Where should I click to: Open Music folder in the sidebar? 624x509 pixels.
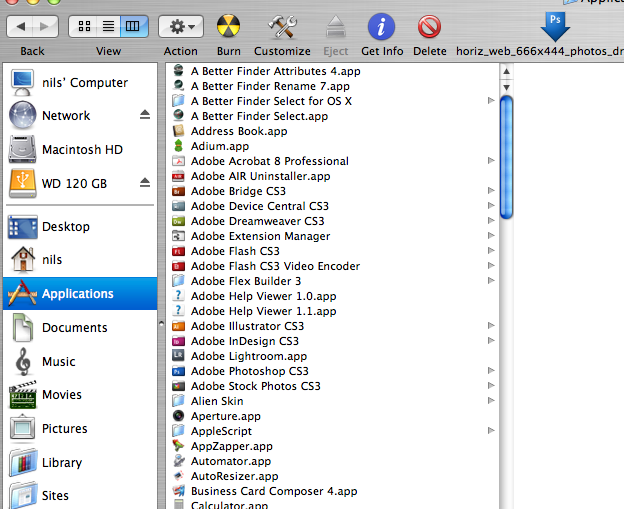[x=80, y=361]
